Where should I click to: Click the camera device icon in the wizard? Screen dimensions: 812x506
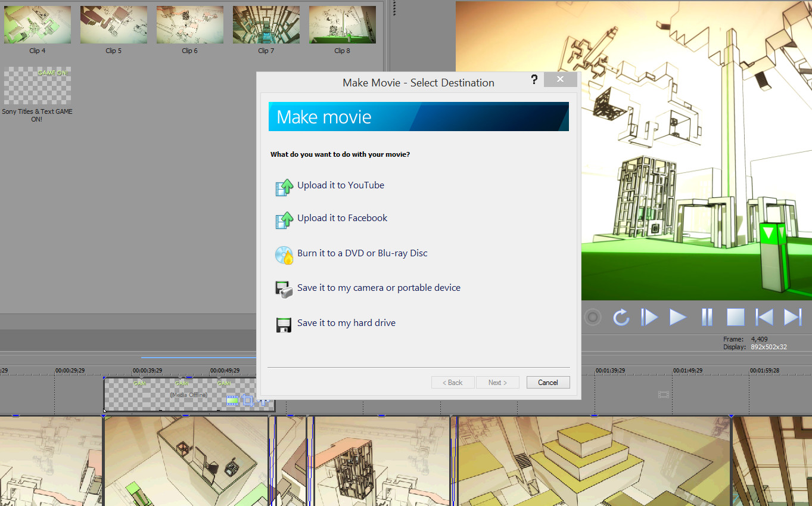[284, 289]
